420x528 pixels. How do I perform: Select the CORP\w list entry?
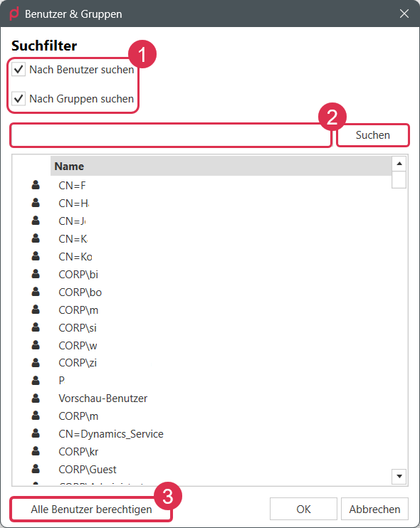[x=78, y=346]
